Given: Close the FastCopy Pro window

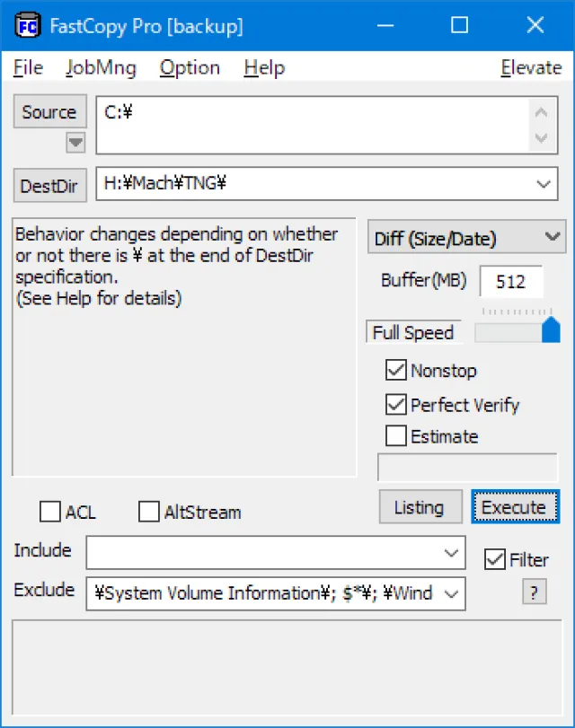Looking at the screenshot, I should tap(535, 25).
